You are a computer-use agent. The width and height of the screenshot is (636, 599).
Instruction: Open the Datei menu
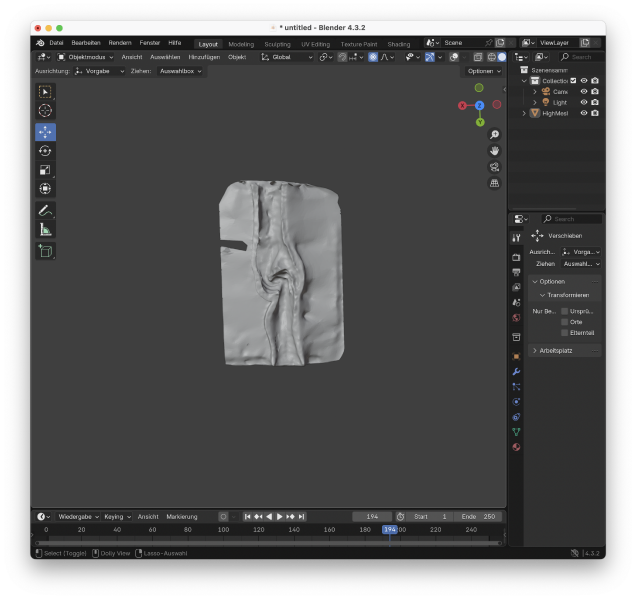(x=56, y=43)
